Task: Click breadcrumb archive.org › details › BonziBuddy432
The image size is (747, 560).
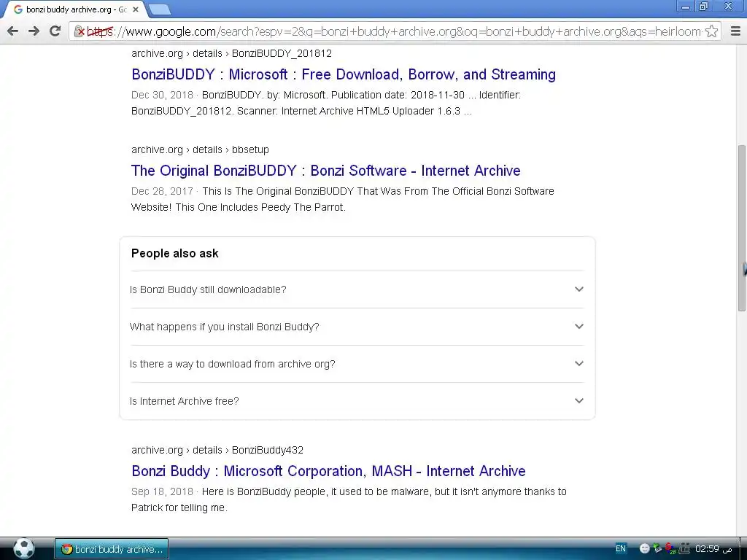Action: click(x=217, y=450)
